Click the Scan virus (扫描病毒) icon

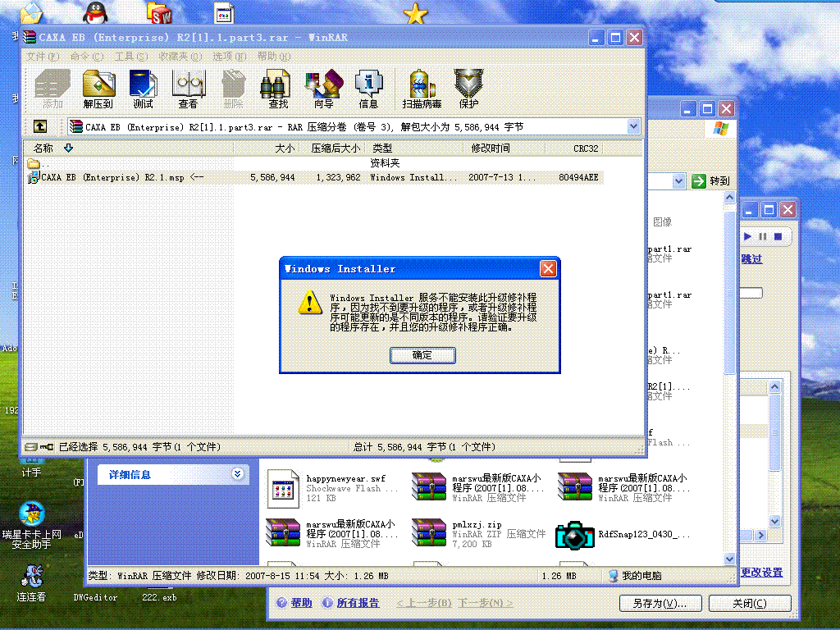coord(422,89)
